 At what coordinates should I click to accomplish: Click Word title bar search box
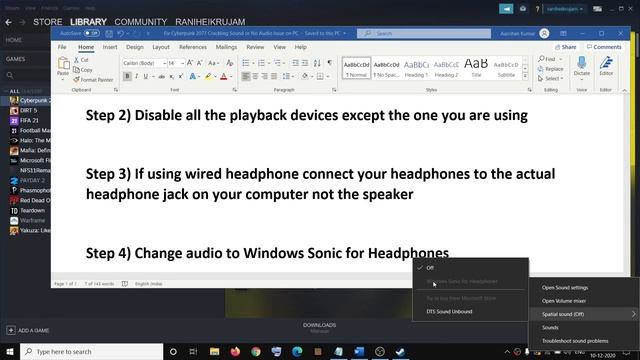pos(424,33)
